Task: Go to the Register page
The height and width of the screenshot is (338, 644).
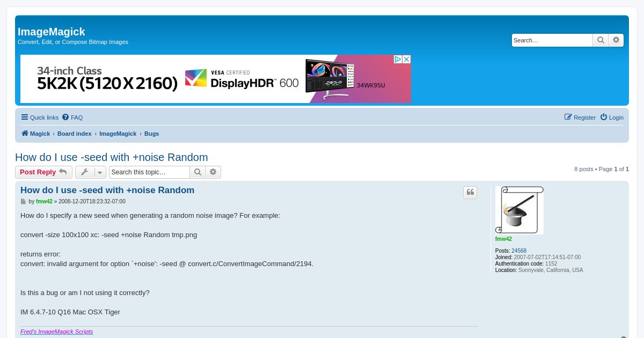Action: click(x=580, y=117)
